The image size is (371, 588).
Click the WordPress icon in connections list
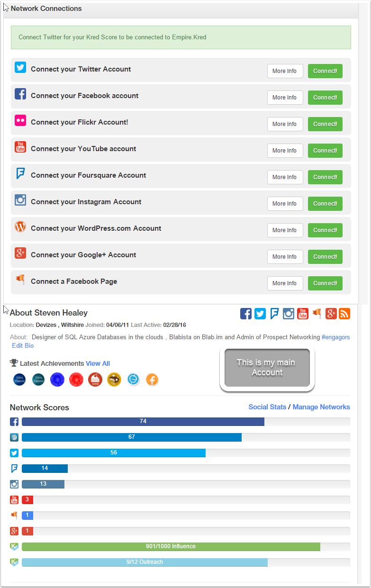coord(20,226)
